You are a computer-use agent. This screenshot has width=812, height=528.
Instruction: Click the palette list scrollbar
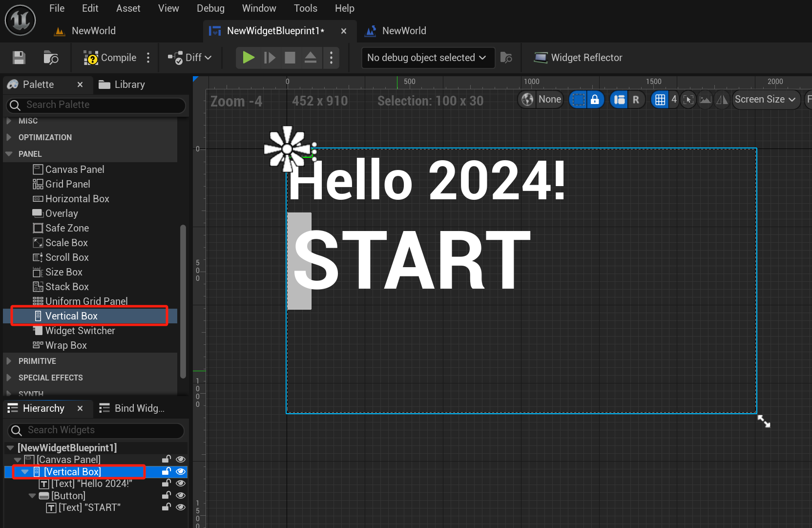click(183, 301)
